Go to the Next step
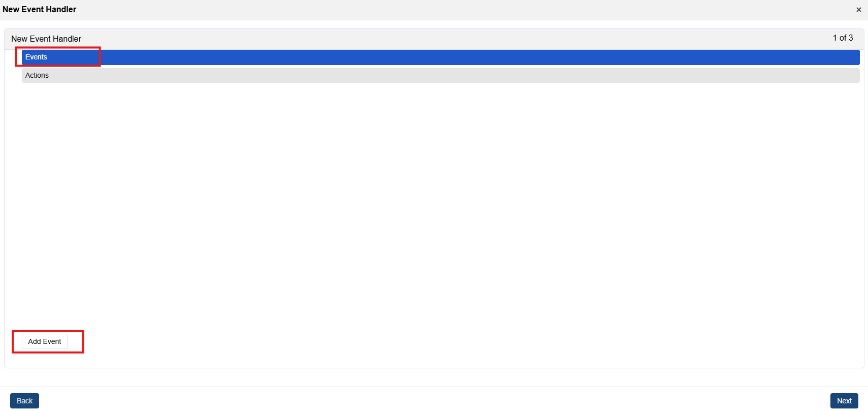 point(844,401)
